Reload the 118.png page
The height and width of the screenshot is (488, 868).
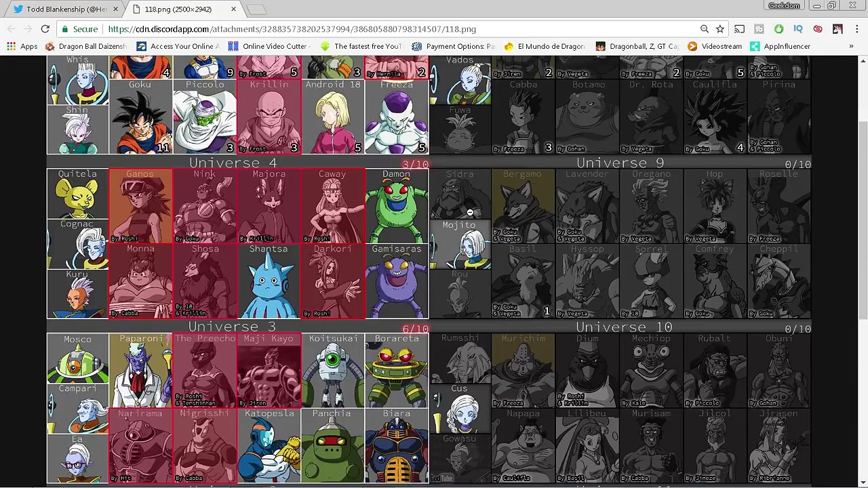click(x=45, y=29)
